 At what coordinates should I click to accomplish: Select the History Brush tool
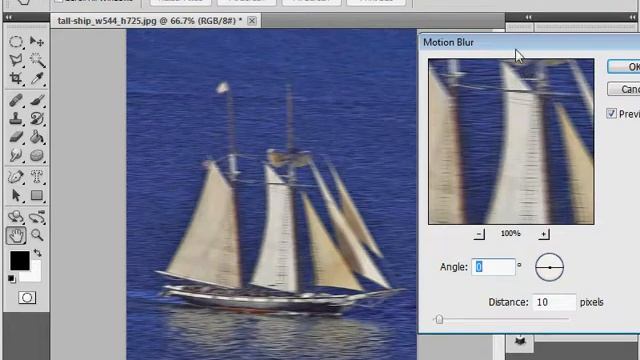pos(37,118)
